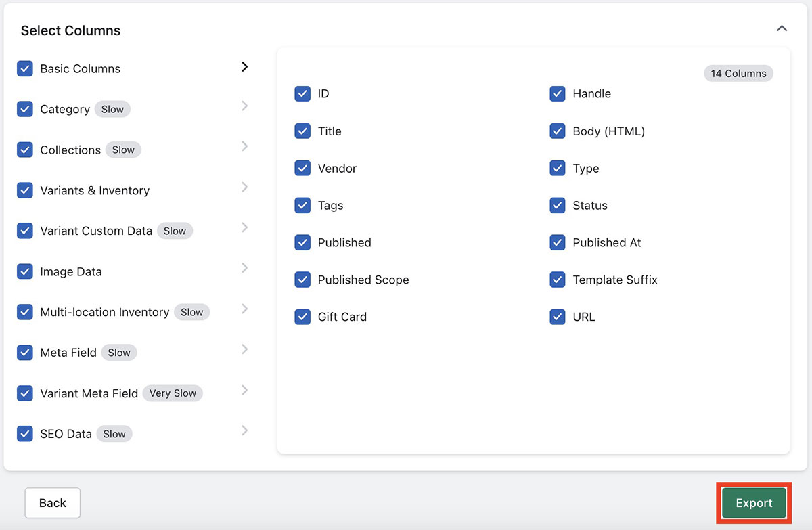Click the Variants & Inventory label
812x530 pixels.
pos(95,190)
